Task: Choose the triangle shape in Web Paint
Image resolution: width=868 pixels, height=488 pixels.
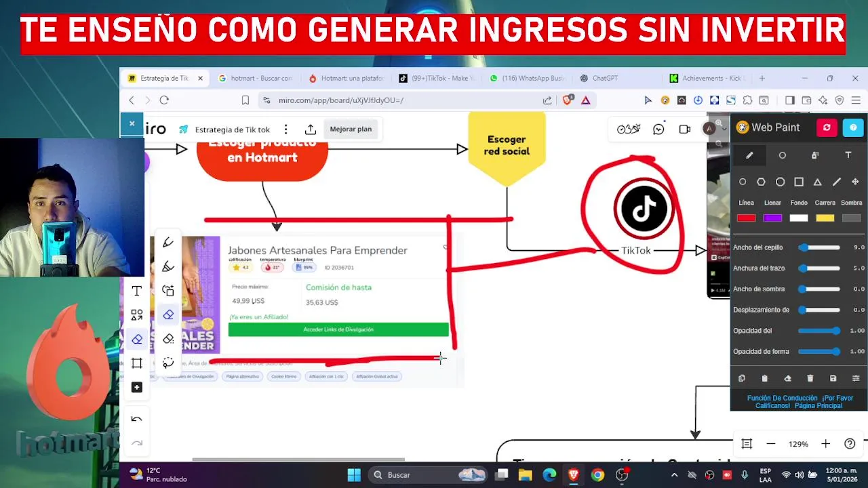Action: [x=818, y=182]
